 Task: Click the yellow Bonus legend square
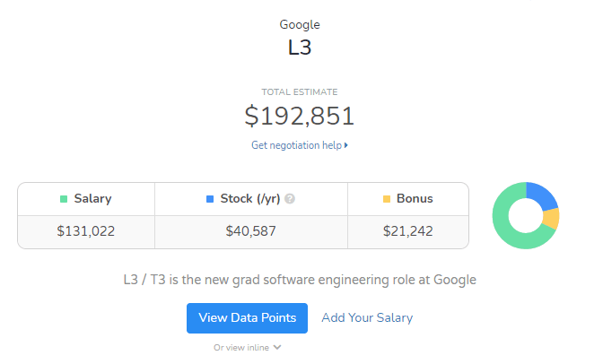pos(387,199)
